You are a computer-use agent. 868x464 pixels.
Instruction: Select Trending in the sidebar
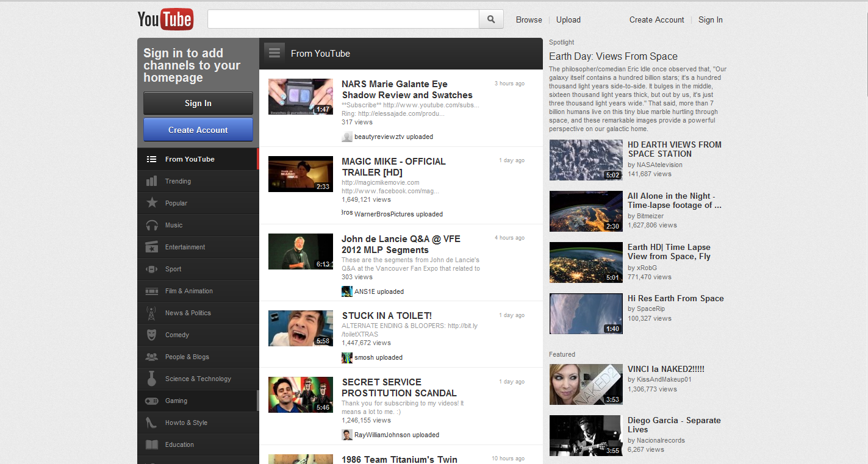pos(178,181)
